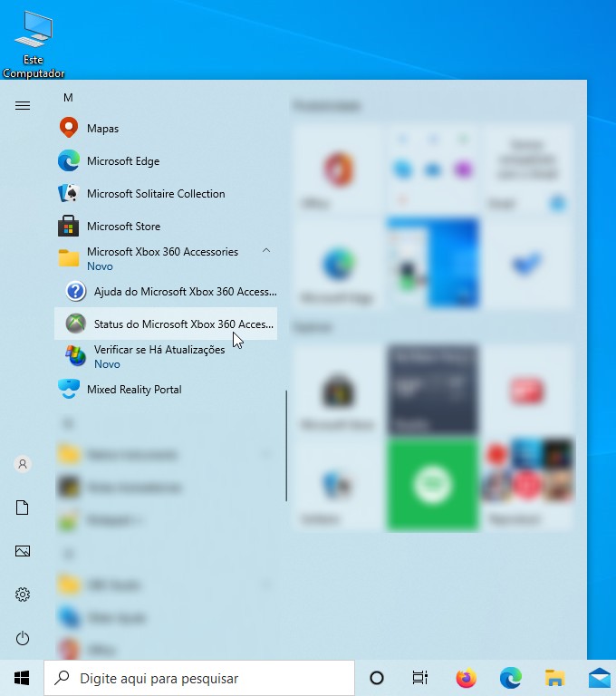Image resolution: width=616 pixels, height=696 pixels.
Task: Launch Mixed Reality Portal
Action: coord(166,390)
